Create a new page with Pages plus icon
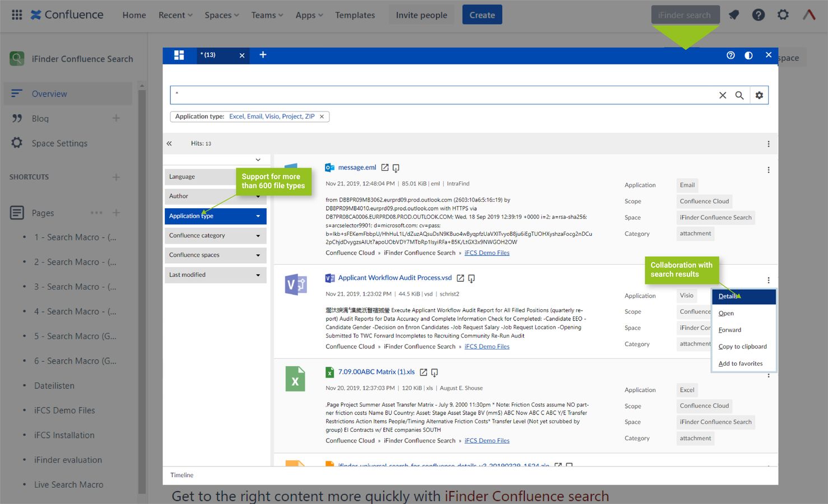 point(116,213)
